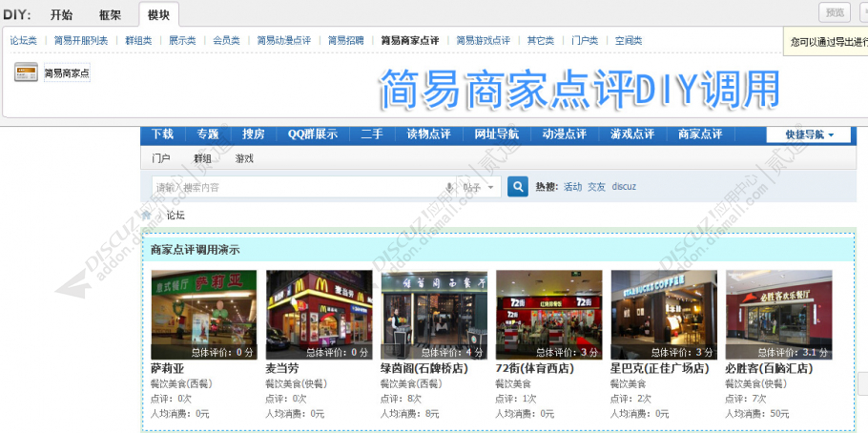Open the 门户类 module category
The height and width of the screenshot is (433, 868).
[585, 40]
